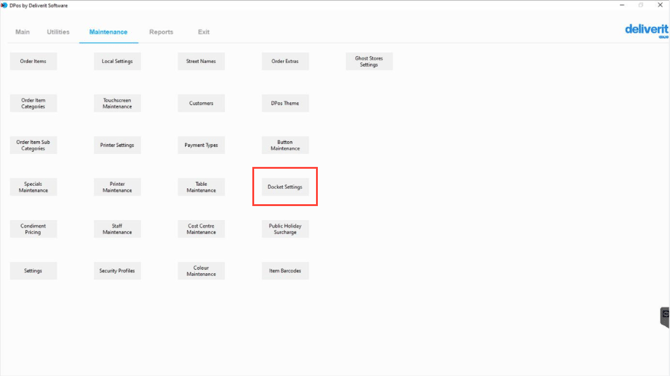
Task: Click the deliverit logo
Action: click(646, 30)
